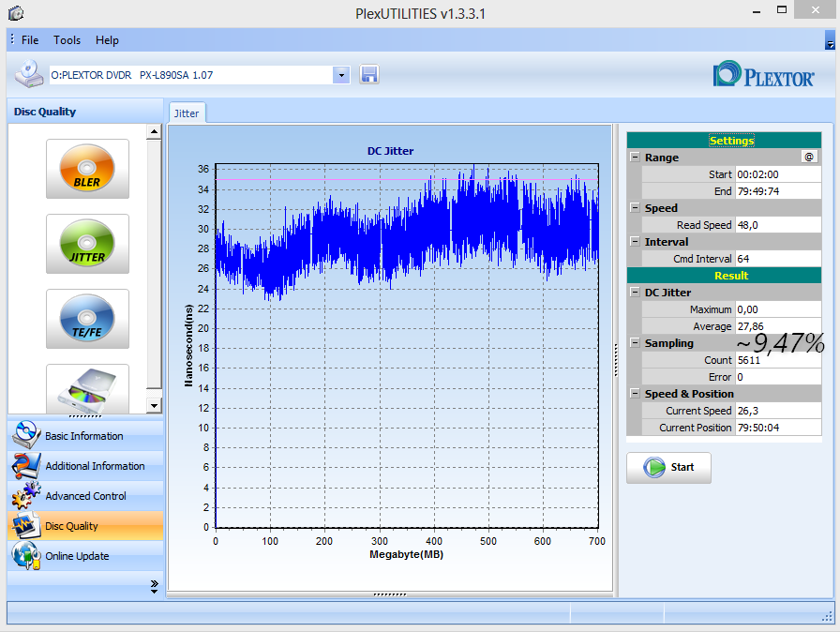The width and height of the screenshot is (840, 632).
Task: Open Additional Information section
Action: (x=85, y=465)
